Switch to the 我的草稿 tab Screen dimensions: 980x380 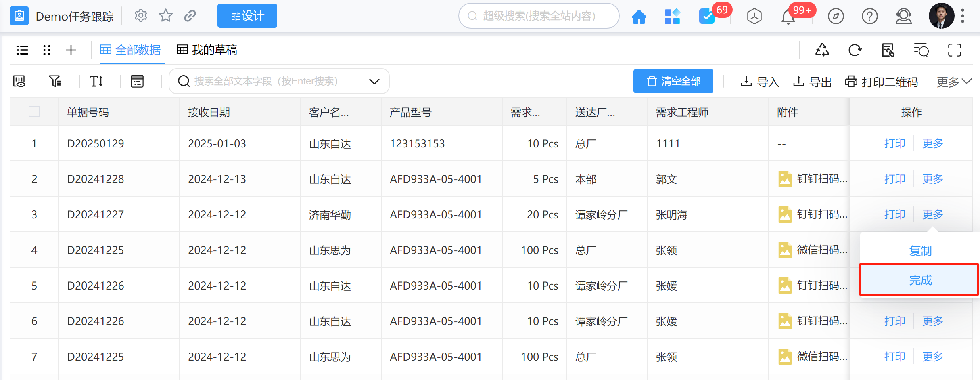coord(207,50)
